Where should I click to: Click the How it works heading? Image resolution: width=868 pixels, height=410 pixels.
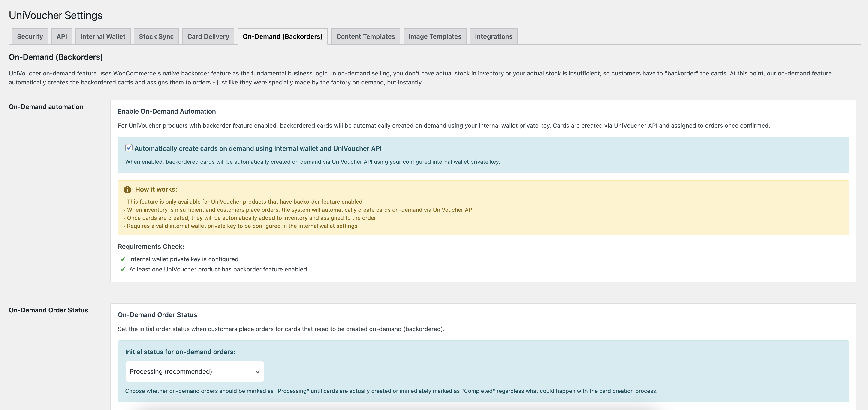coord(156,189)
